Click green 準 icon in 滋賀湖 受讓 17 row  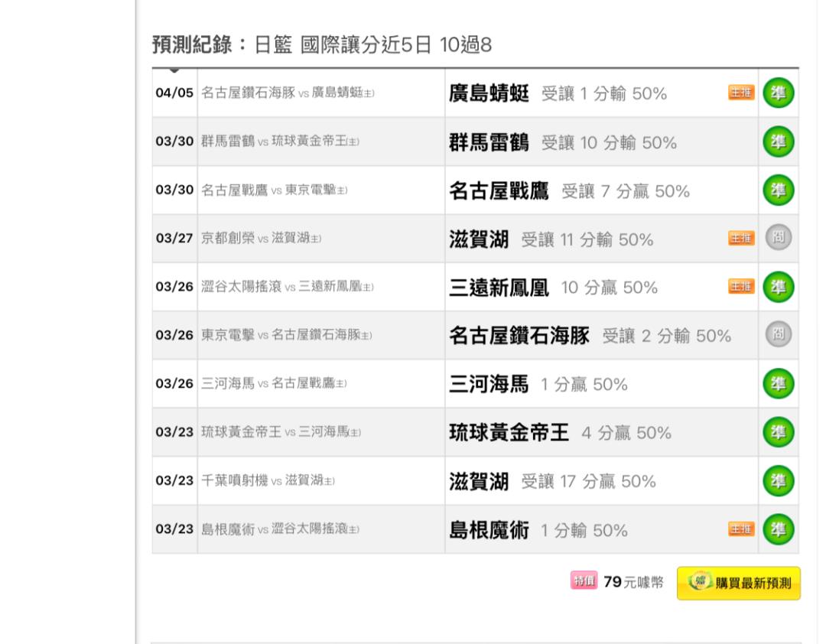click(x=779, y=481)
